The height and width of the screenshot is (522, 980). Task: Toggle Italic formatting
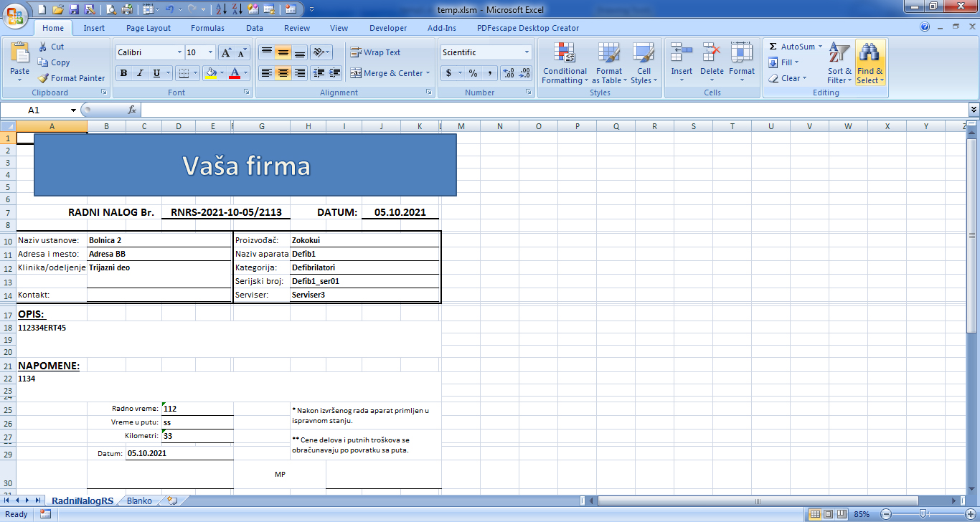pyautogui.click(x=140, y=73)
